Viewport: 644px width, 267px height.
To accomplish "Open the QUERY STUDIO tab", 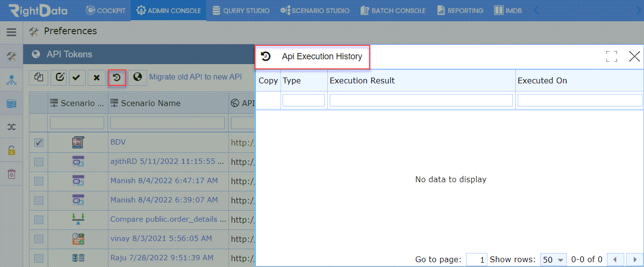I will pyautogui.click(x=241, y=10).
